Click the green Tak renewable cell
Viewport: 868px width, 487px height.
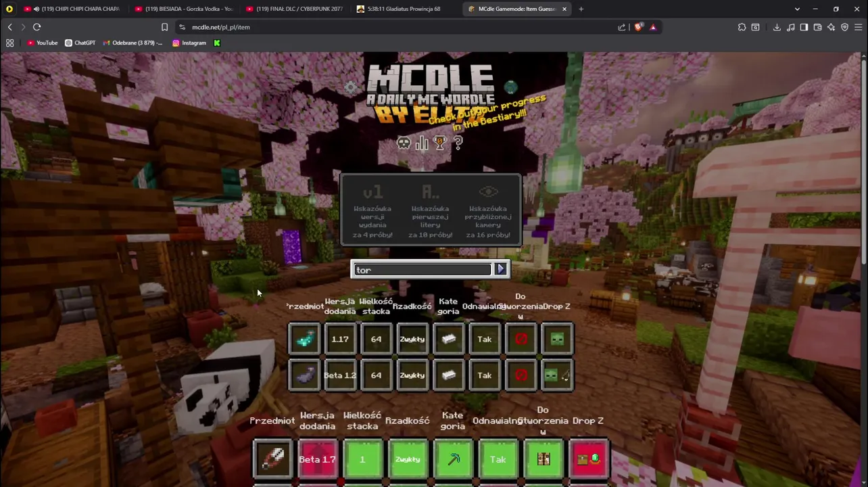[x=498, y=459]
